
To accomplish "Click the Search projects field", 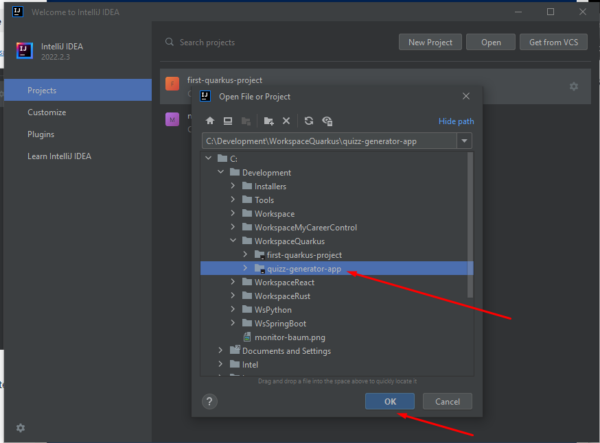I will pos(207,42).
